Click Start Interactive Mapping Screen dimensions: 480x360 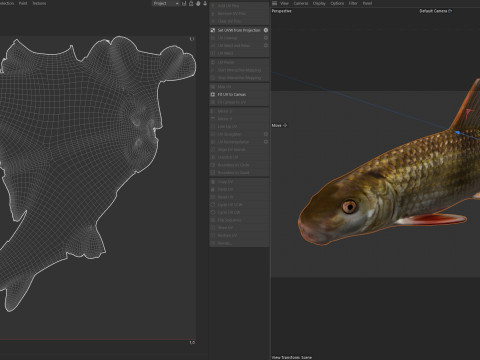239,70
